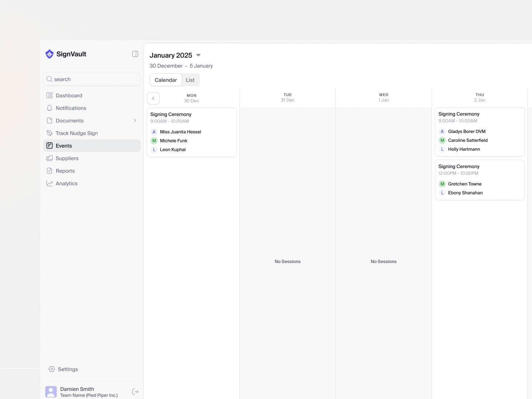Click the Events calendar icon
Viewport: 532px width, 399px height.
coord(50,146)
